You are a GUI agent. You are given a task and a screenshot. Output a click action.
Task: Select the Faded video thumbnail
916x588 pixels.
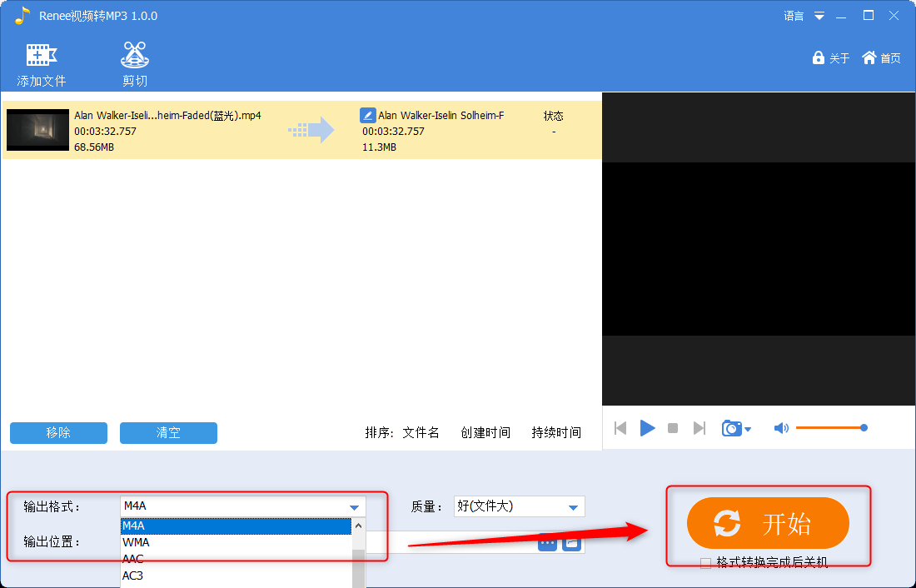(37, 130)
